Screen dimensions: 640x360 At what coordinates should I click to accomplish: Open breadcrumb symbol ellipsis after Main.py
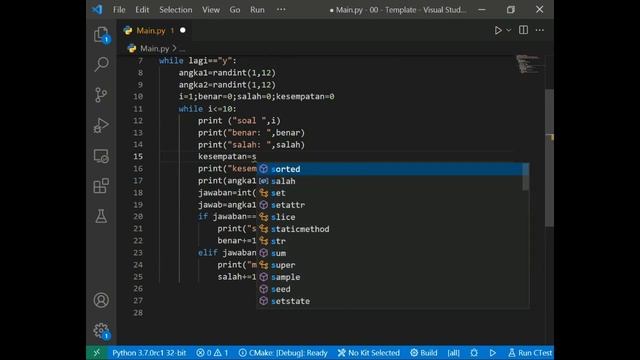point(182,49)
